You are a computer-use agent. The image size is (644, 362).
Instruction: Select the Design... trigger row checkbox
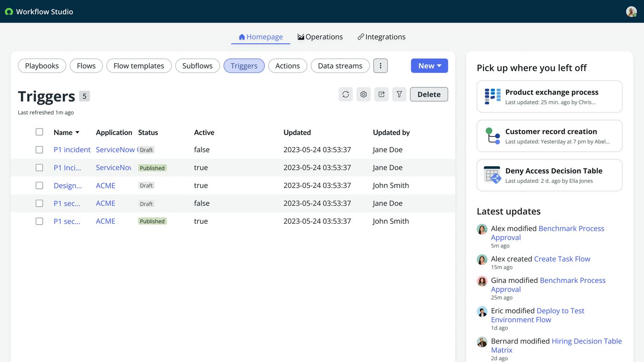point(40,186)
